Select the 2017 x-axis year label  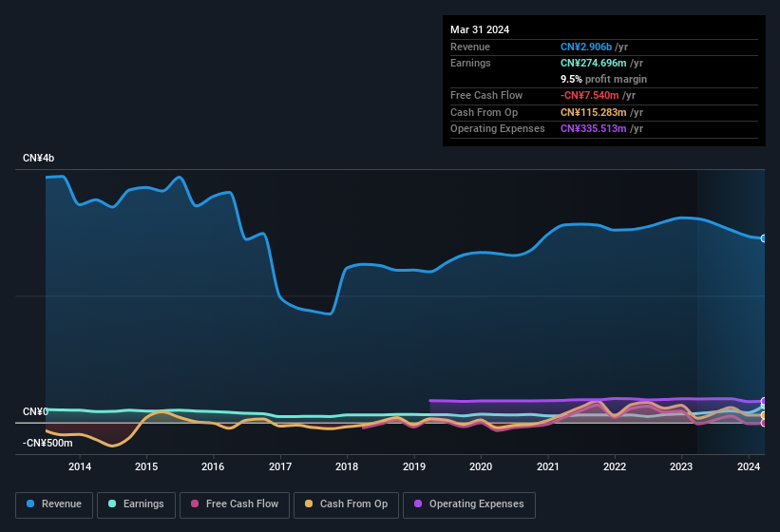tap(280, 466)
